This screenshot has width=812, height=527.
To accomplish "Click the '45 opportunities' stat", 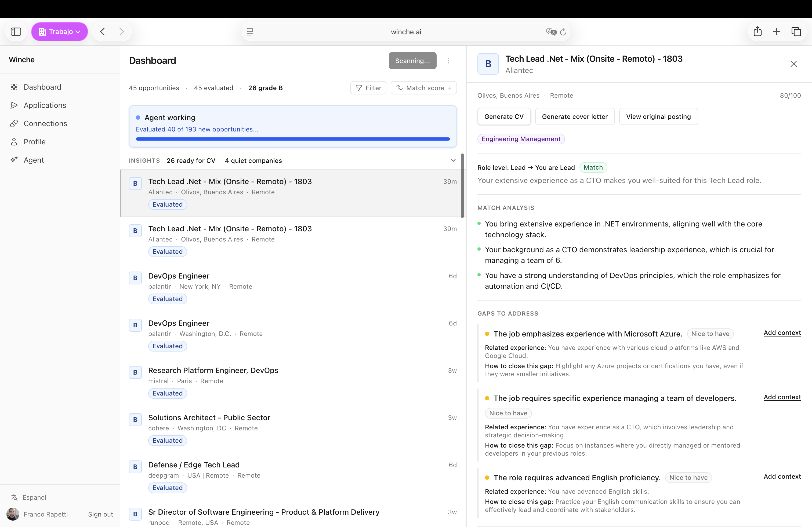I will pyautogui.click(x=154, y=88).
